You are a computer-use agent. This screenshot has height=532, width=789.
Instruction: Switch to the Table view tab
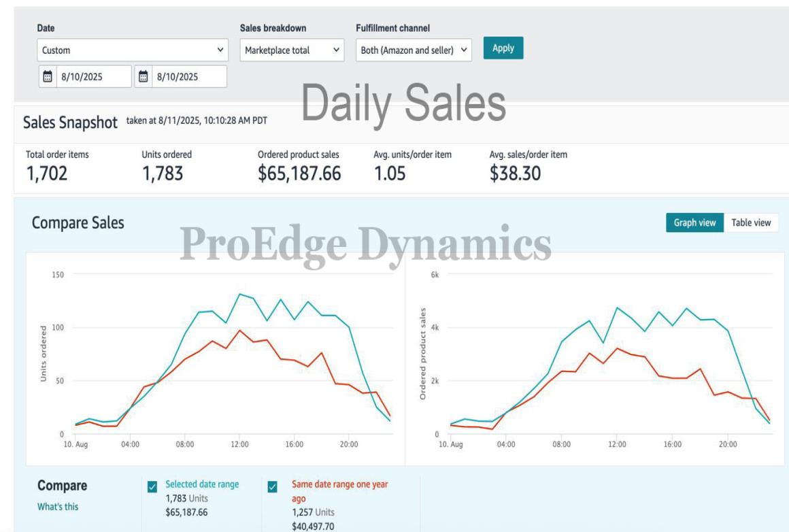pos(751,222)
